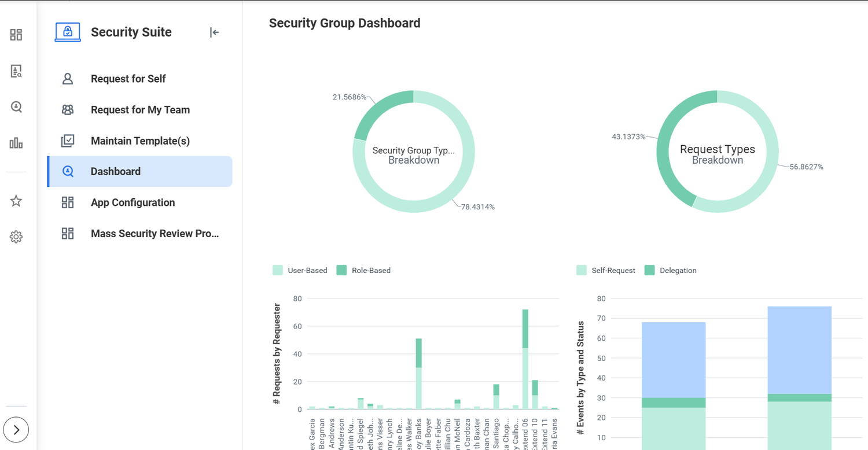Select the document search icon in the sidebar rail
The image size is (868, 450).
click(x=16, y=71)
